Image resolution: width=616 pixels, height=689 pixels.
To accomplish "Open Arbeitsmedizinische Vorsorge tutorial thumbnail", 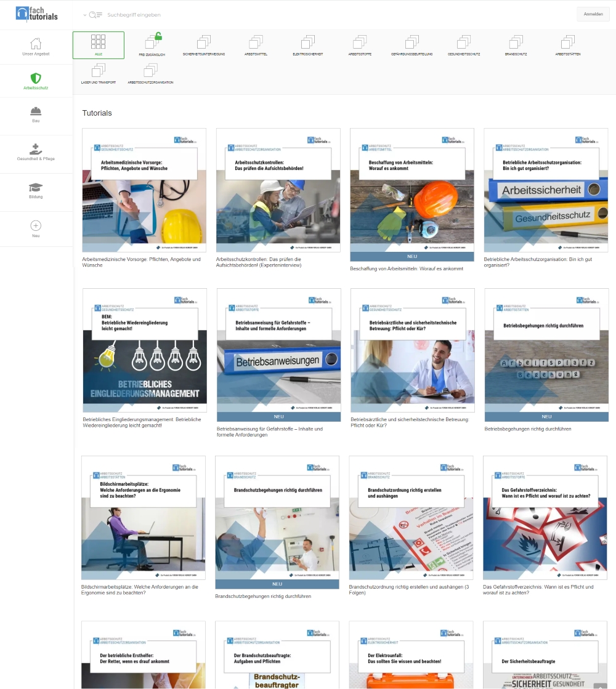I will 144,190.
